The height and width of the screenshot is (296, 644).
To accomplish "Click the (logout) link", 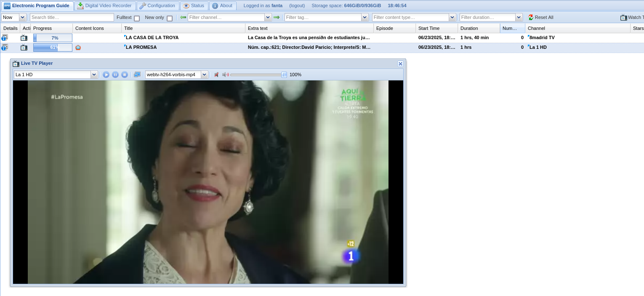I will tap(297, 6).
